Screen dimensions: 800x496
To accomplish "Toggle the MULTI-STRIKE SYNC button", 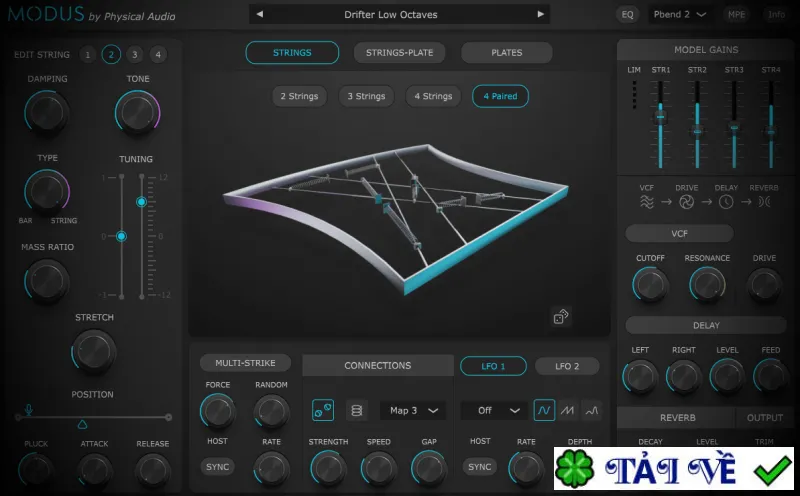I will pyautogui.click(x=217, y=467).
